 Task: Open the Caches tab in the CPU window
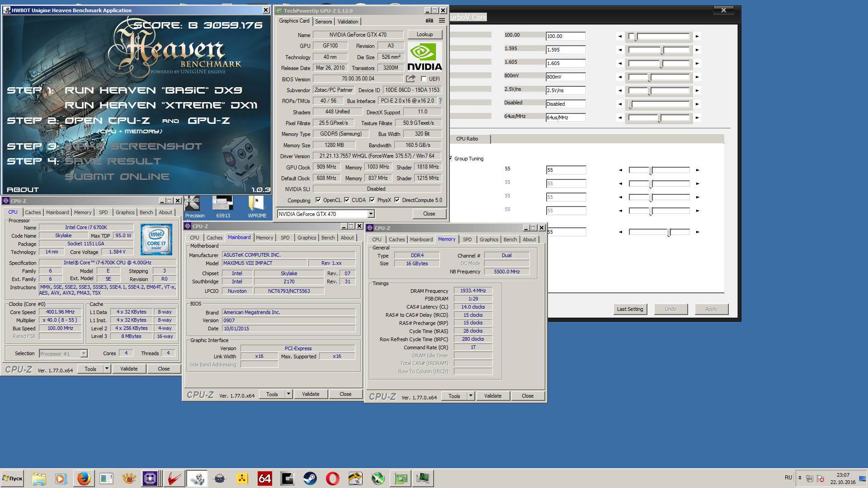[33, 212]
